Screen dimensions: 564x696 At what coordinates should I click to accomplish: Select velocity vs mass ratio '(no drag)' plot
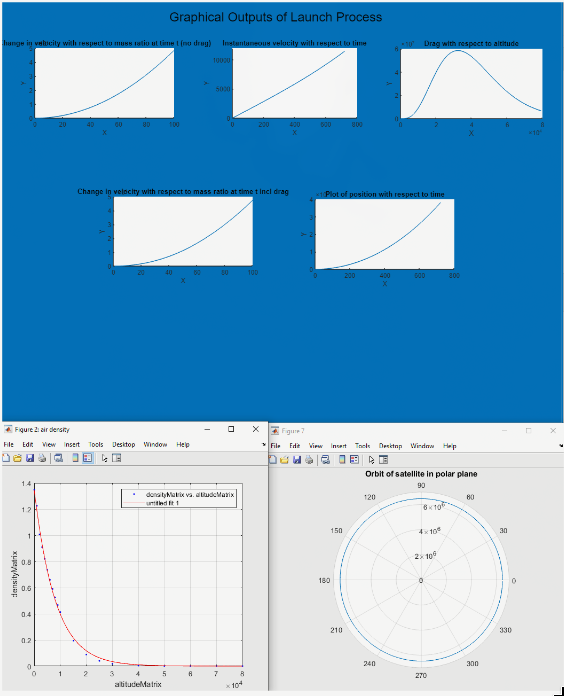coord(104,83)
